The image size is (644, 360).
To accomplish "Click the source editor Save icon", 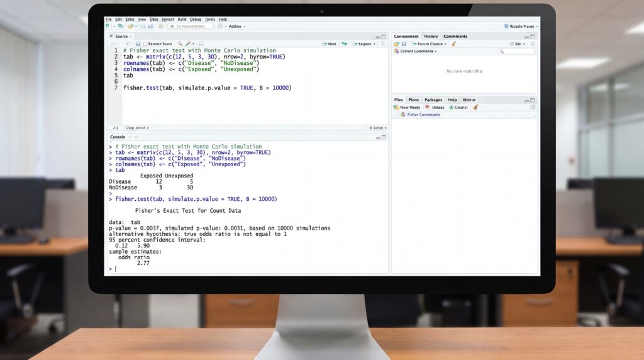I will click(x=138, y=43).
